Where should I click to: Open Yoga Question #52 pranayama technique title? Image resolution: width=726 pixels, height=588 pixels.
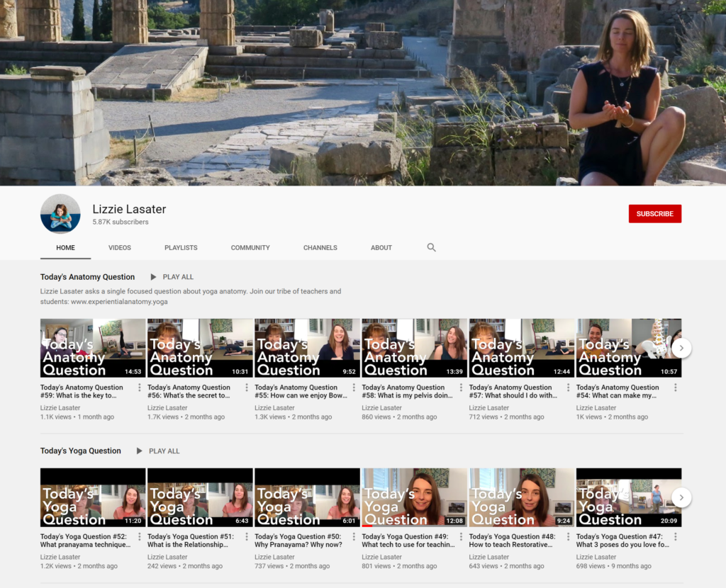point(86,541)
